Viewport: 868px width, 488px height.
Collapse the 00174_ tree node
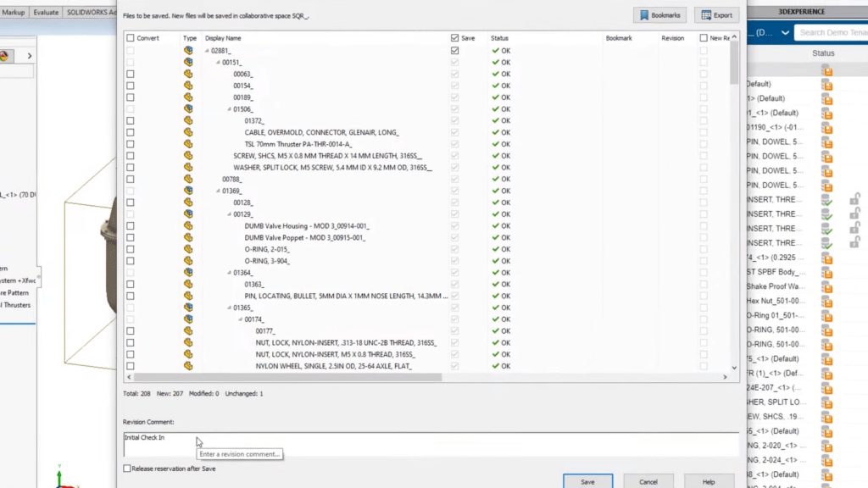tap(240, 319)
